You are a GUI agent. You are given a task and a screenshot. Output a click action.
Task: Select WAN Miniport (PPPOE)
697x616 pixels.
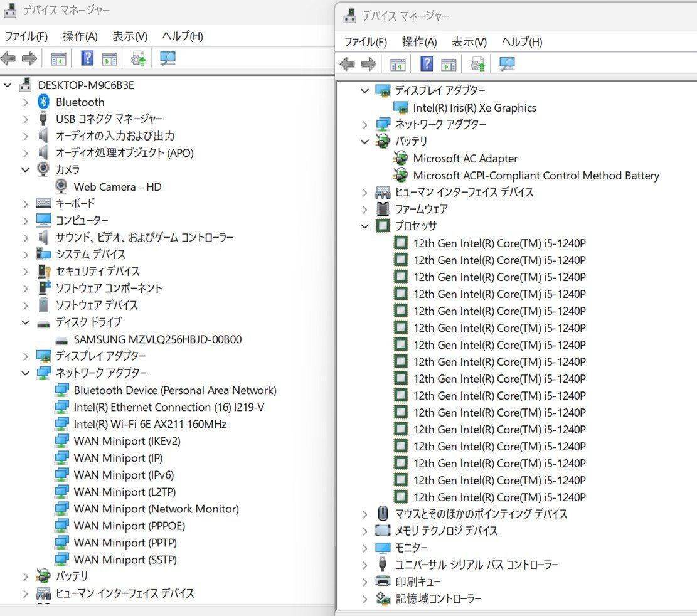[129, 526]
